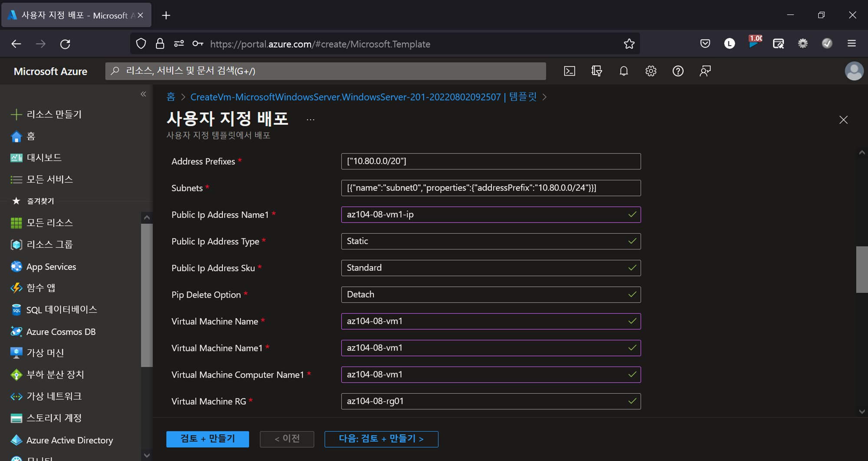Open portal settings gear icon
Viewport: 868px width, 461px height.
(x=651, y=71)
